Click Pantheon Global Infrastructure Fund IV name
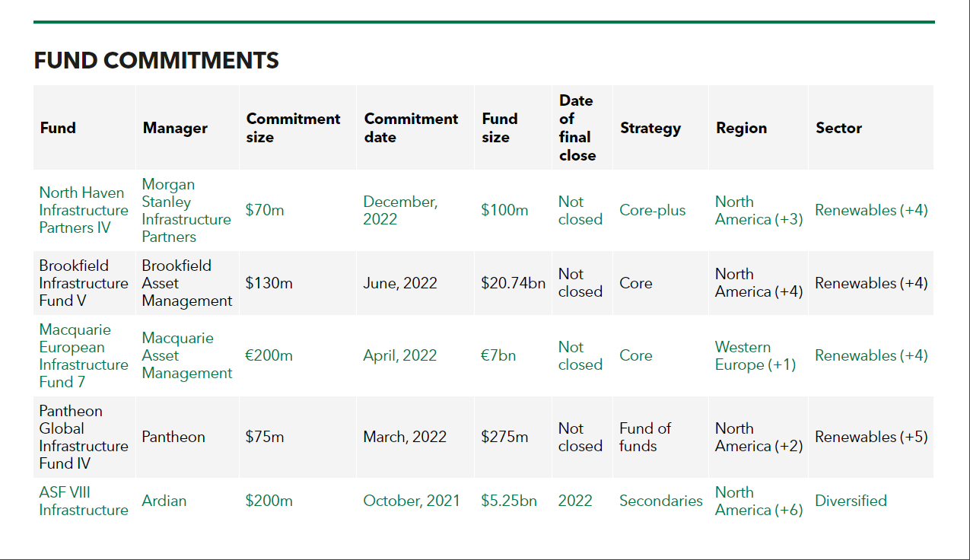The image size is (970, 560). coord(84,437)
